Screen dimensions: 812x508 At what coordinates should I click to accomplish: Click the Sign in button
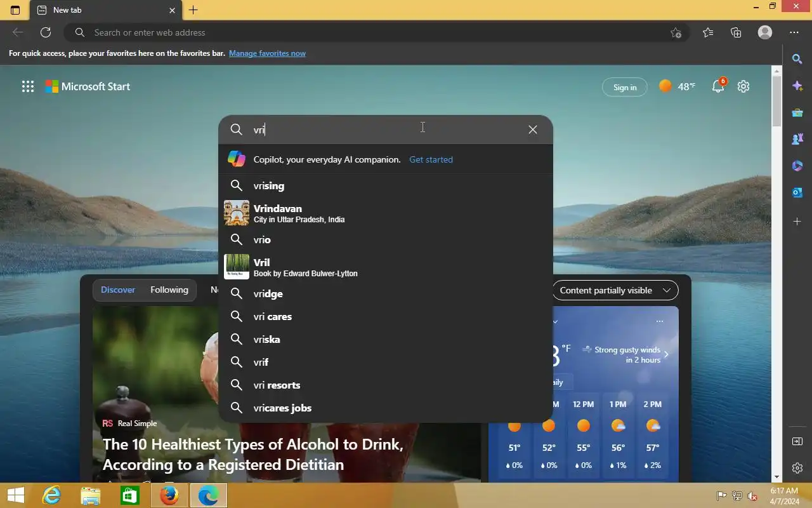625,87
